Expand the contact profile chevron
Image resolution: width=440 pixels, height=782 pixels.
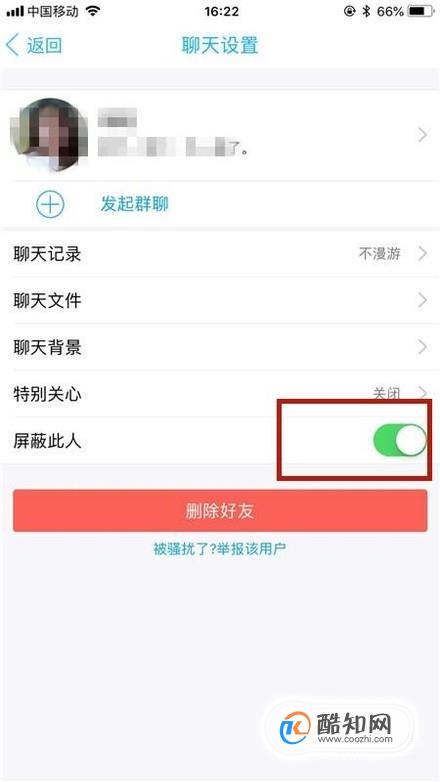click(422, 135)
